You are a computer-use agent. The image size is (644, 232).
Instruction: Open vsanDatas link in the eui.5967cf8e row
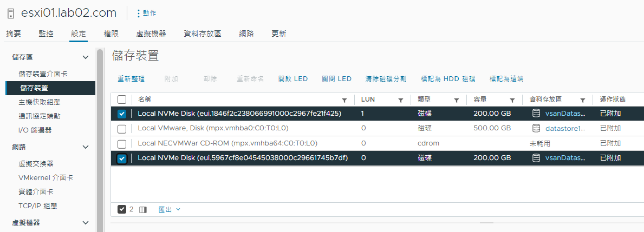pyautogui.click(x=565, y=158)
